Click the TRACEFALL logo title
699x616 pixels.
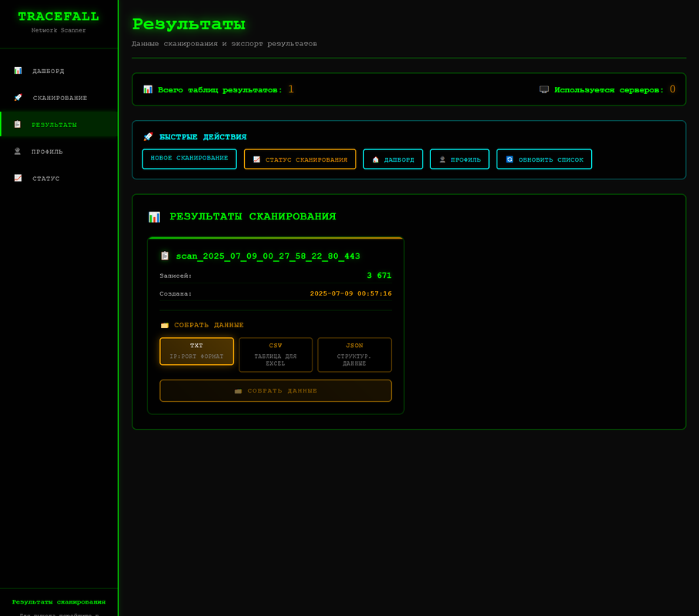click(x=59, y=16)
